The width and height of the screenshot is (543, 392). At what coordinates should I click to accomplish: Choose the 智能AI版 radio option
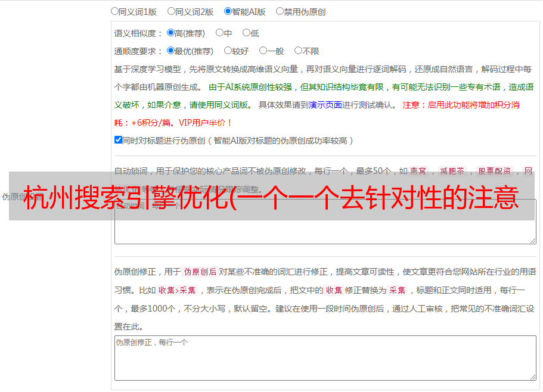pos(228,11)
